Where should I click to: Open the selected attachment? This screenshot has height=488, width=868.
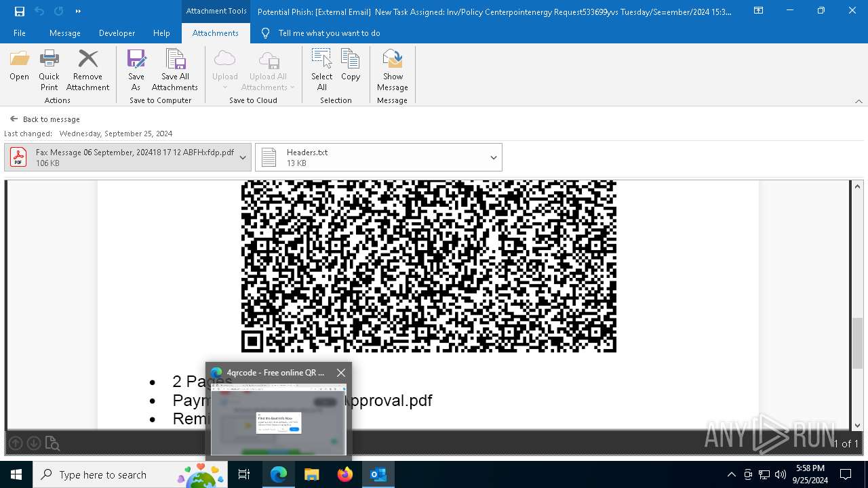coord(19,65)
